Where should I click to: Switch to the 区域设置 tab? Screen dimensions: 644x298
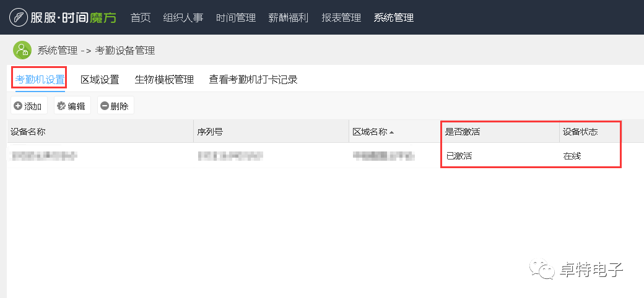pyautogui.click(x=100, y=79)
